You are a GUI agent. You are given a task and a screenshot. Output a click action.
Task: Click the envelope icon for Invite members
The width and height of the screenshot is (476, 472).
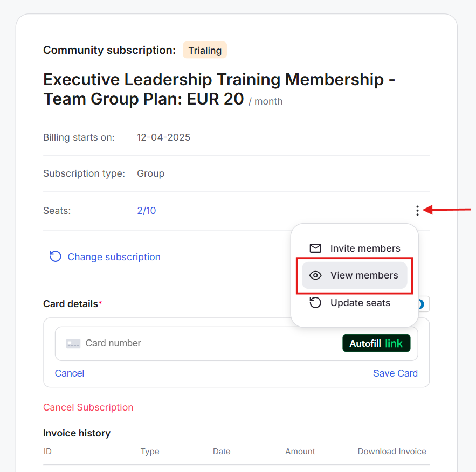click(315, 248)
